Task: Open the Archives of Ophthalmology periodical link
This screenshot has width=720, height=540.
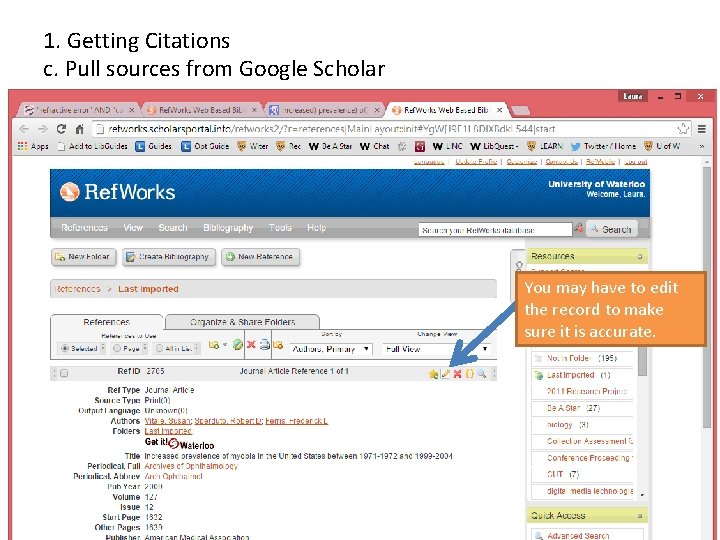Action: coord(191,466)
